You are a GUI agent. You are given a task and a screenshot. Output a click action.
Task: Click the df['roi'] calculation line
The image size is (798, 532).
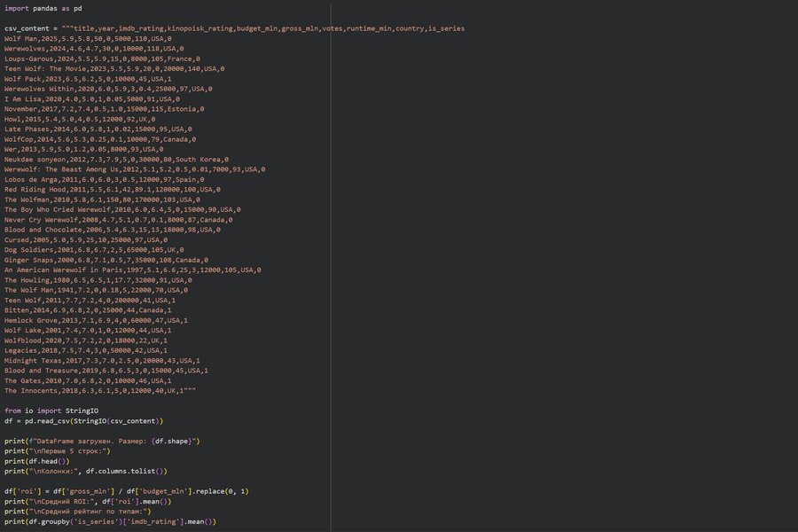pos(127,491)
